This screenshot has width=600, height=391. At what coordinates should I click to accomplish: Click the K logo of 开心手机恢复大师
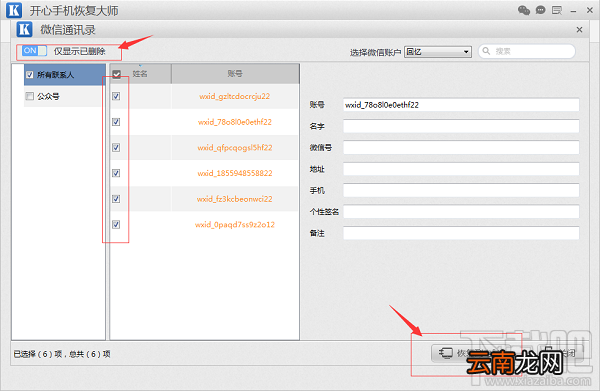click(x=14, y=10)
